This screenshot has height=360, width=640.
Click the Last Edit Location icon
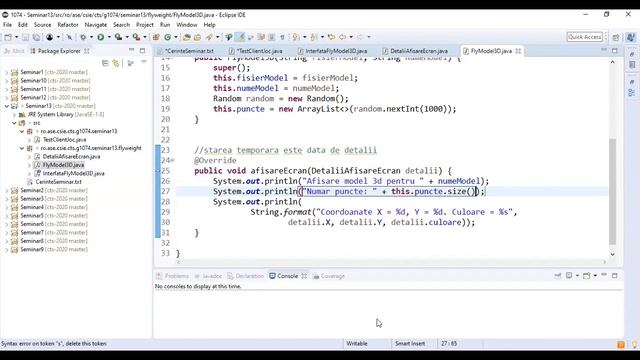331,37
